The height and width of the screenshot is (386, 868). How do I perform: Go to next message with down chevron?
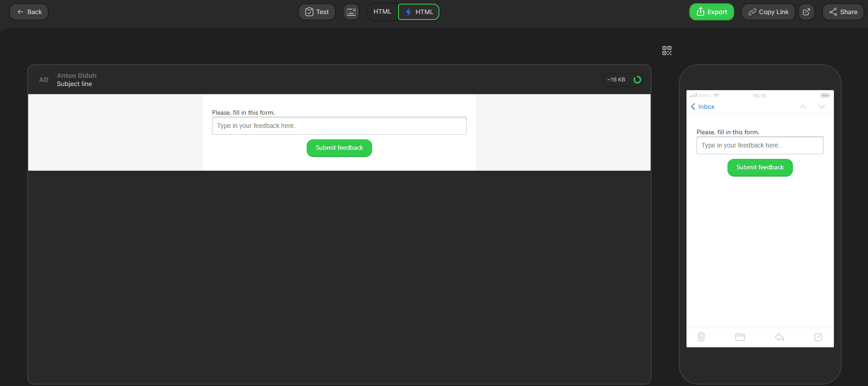[821, 107]
